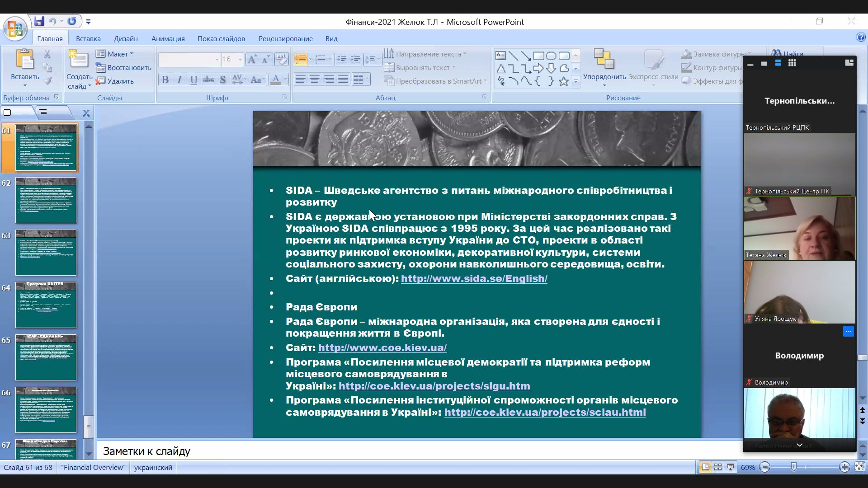Click Удалить slide button
868x488 pixels.
coord(115,81)
